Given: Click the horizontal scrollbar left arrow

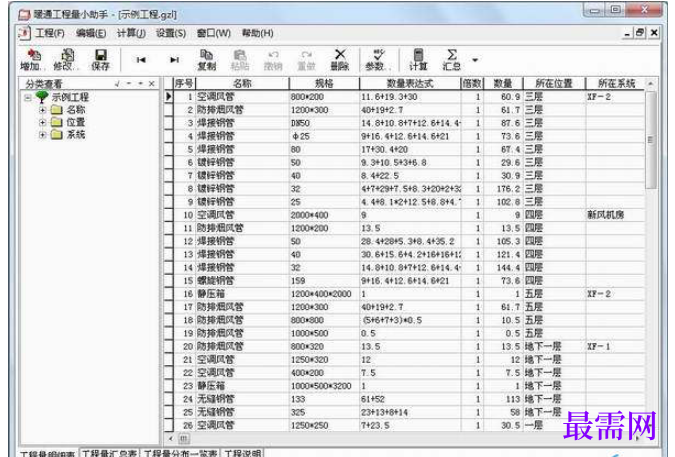Looking at the screenshot, I should pos(170,438).
